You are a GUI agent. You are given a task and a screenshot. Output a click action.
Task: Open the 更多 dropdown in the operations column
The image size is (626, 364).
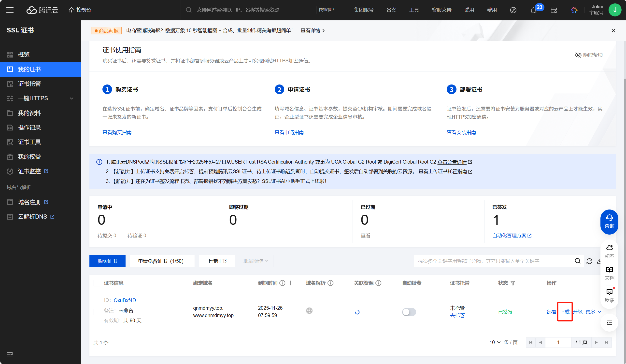tap(593, 312)
